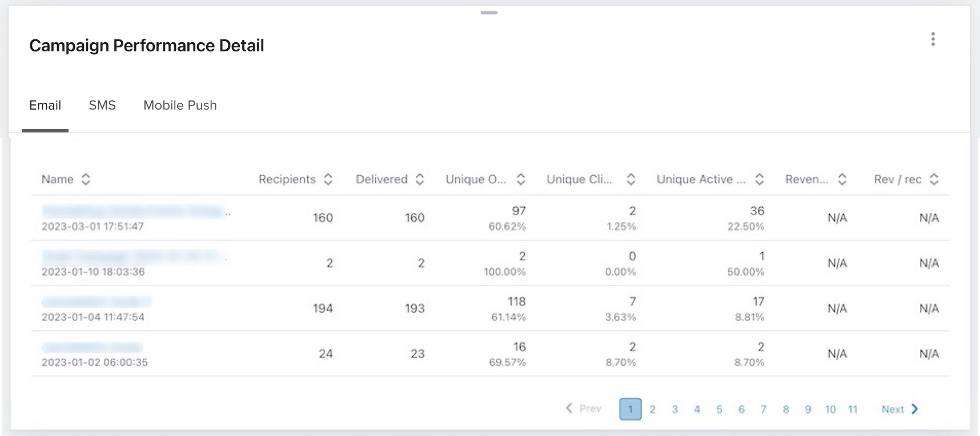This screenshot has height=436, width=980.
Task: Select the Email tab
Action: tap(45, 106)
